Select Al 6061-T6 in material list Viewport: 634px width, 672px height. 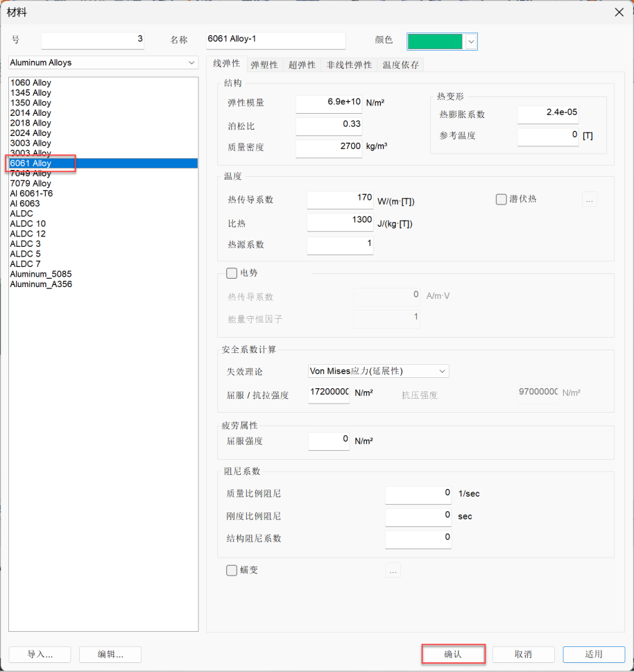31,193
